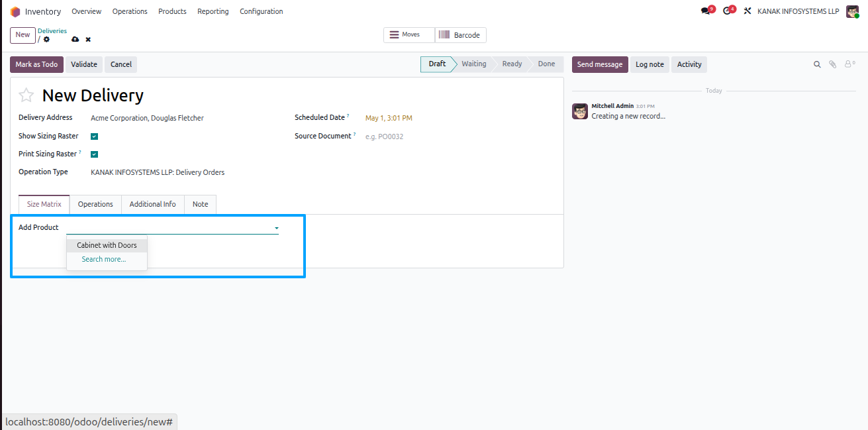This screenshot has height=430, width=868.
Task: Click the Source Document input field
Action: pos(459,136)
